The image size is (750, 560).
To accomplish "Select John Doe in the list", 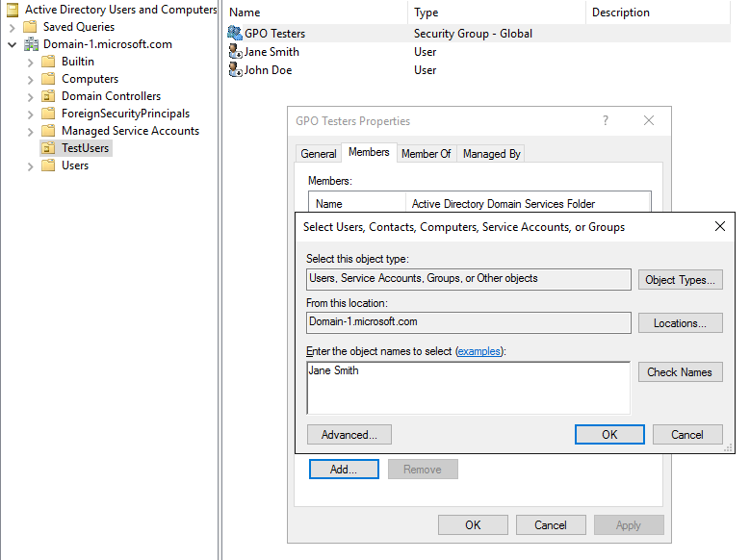I will [268, 70].
